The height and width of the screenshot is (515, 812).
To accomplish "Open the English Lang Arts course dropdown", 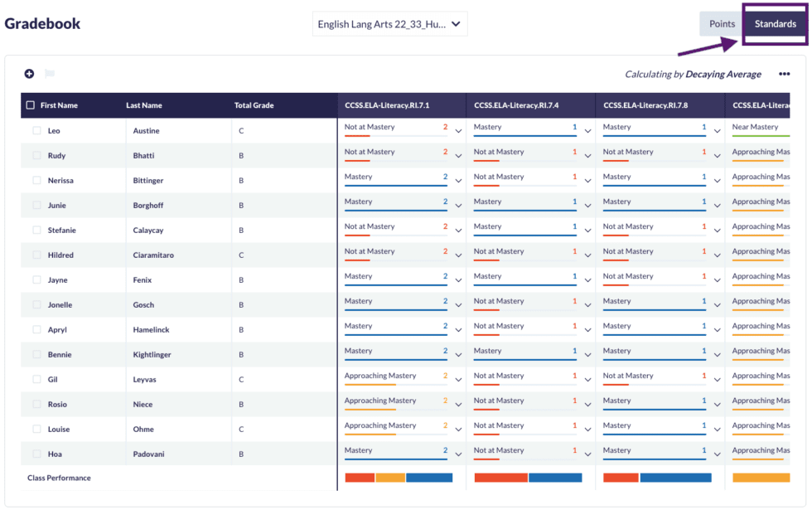I will coord(389,24).
